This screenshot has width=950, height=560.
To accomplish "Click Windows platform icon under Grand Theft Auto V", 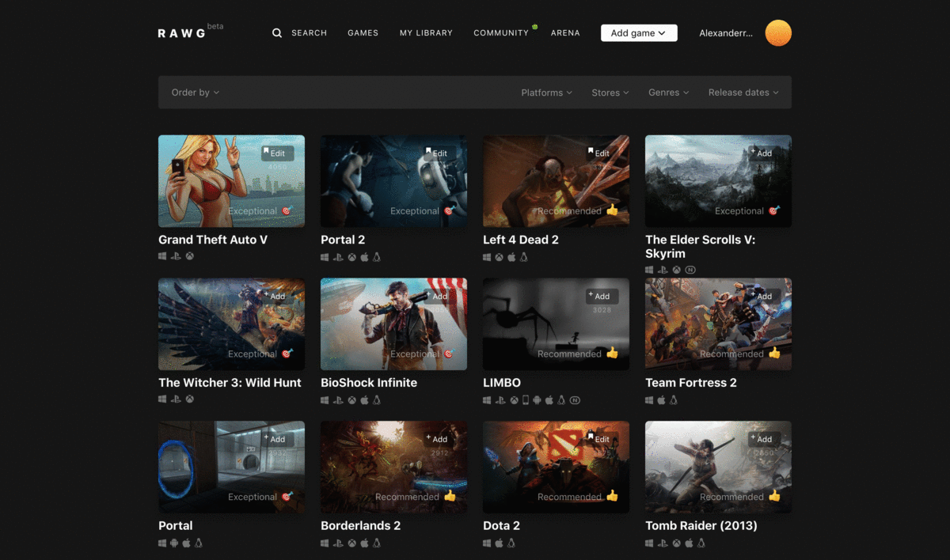I will point(162,257).
